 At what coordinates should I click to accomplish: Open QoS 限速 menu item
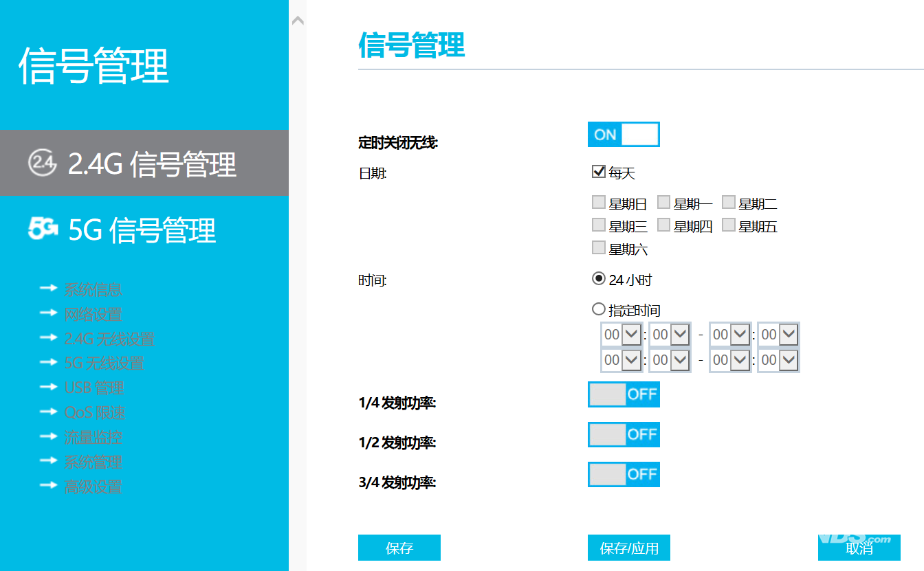pyautogui.click(x=95, y=412)
